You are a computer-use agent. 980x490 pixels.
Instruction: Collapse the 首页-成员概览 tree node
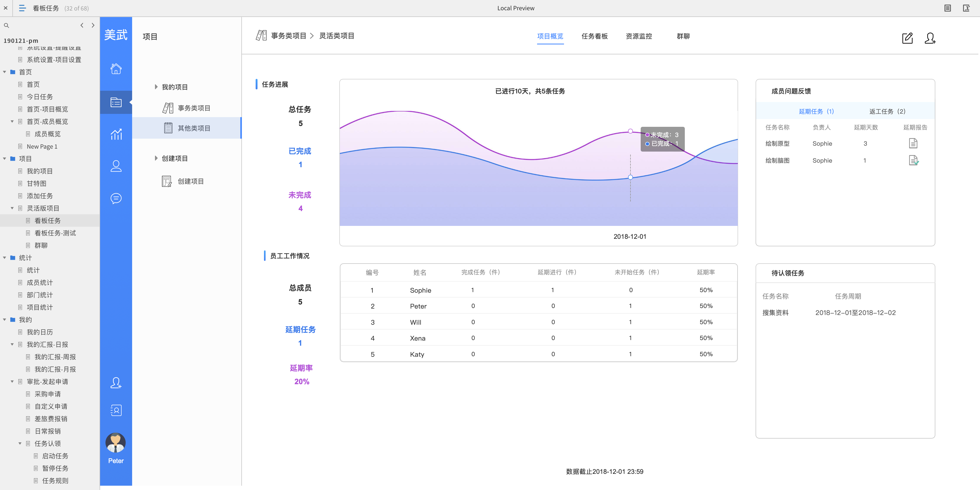coord(12,121)
